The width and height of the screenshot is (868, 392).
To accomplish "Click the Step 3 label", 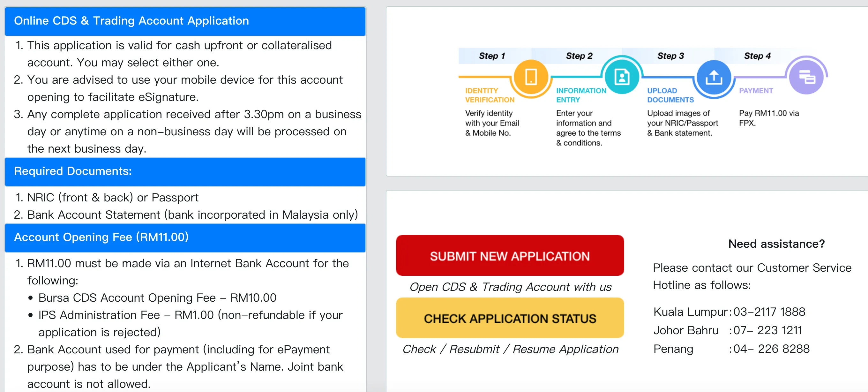I will 670,56.
